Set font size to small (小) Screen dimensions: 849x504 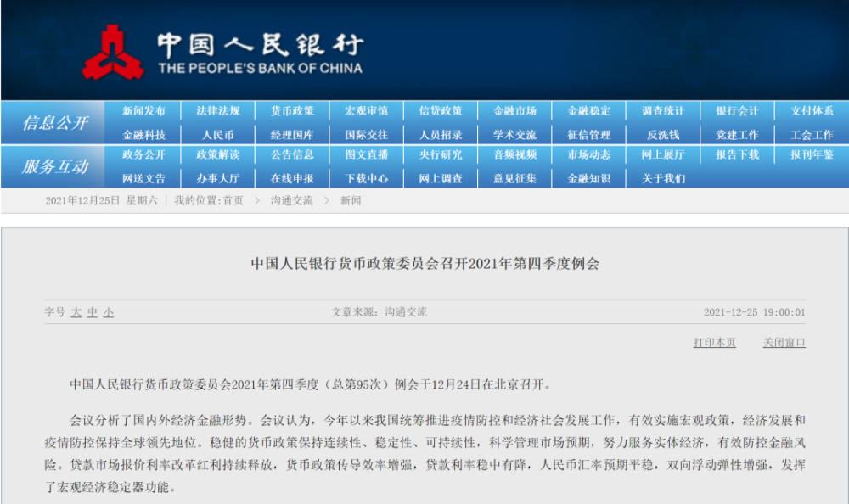pos(109,312)
